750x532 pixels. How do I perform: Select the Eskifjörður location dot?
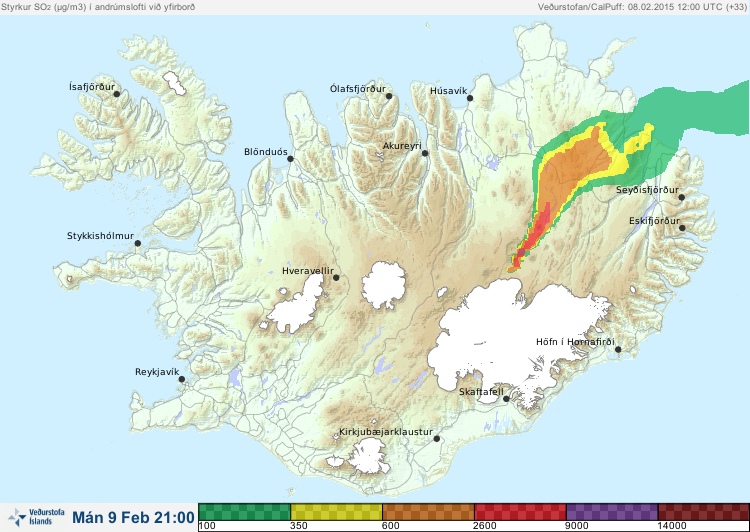coord(682,228)
